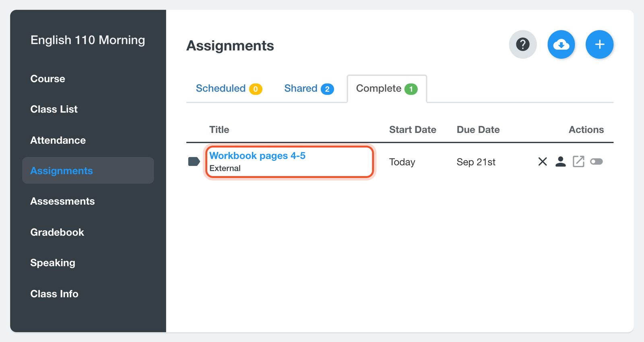644x342 pixels.
Task: Open Attendance section
Action: [58, 140]
